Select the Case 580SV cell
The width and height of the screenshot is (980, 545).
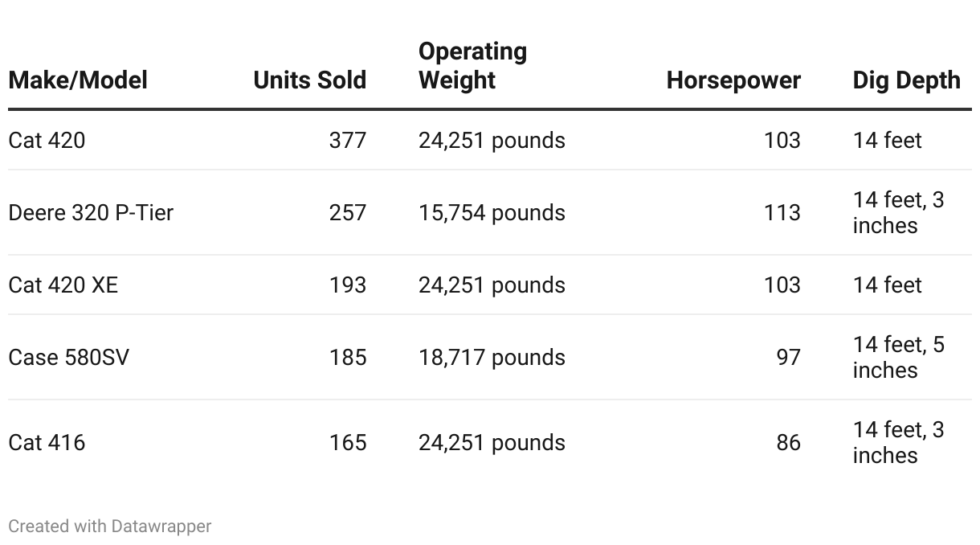[x=68, y=358]
